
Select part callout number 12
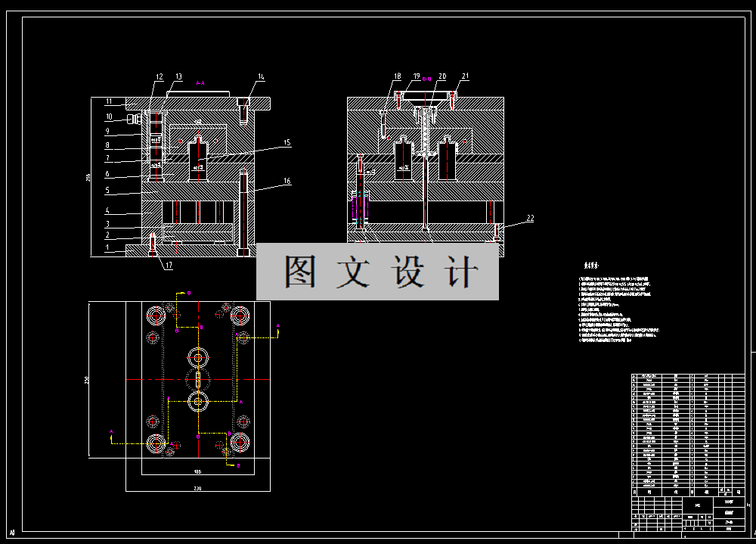159,76
